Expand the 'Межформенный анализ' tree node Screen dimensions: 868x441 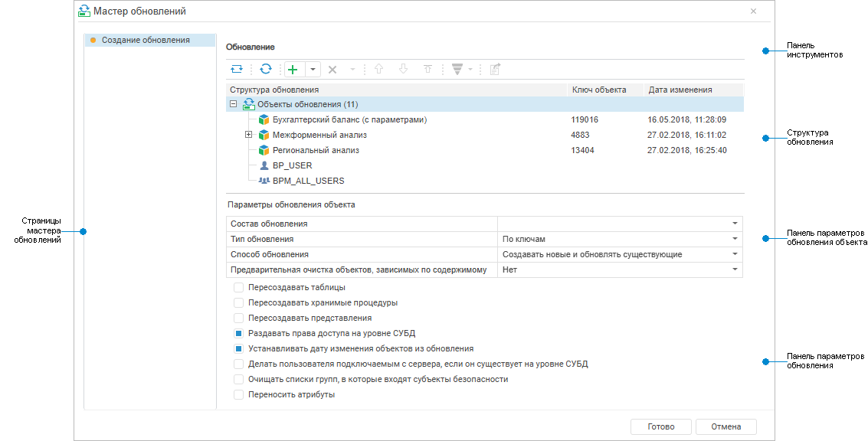click(248, 135)
